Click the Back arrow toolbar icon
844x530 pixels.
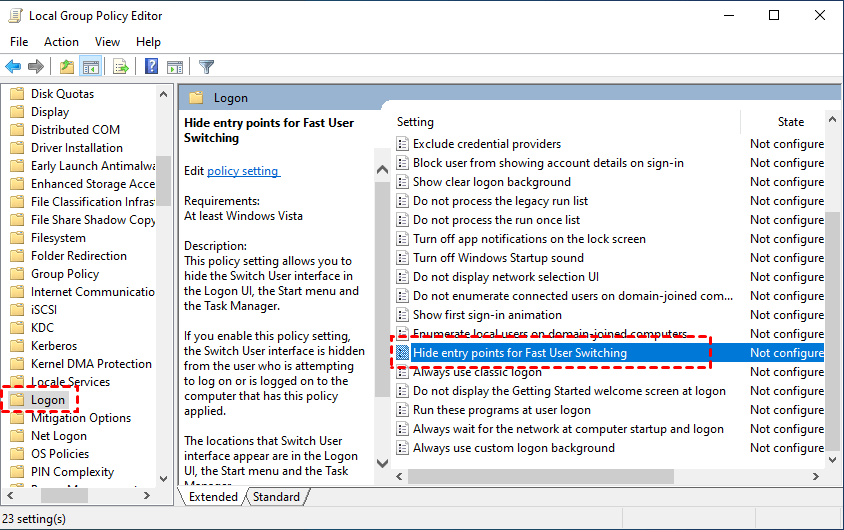coord(13,67)
